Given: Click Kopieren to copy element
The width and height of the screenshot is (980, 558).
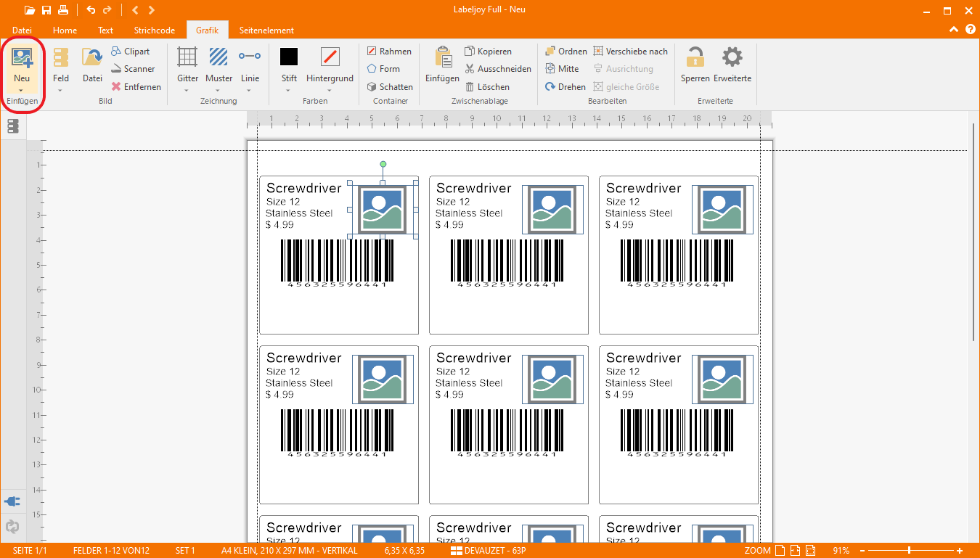Looking at the screenshot, I should click(488, 52).
